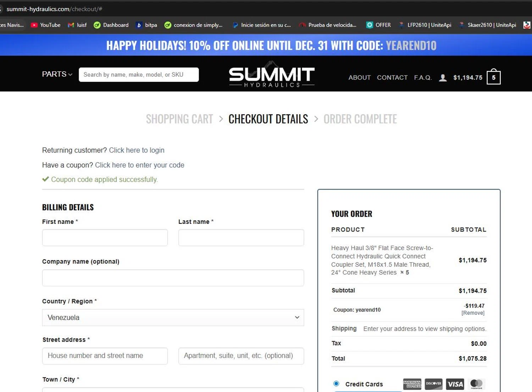This screenshot has height=392, width=532.
Task: Click the Heavy Haul coupler product name
Action: click(x=382, y=260)
